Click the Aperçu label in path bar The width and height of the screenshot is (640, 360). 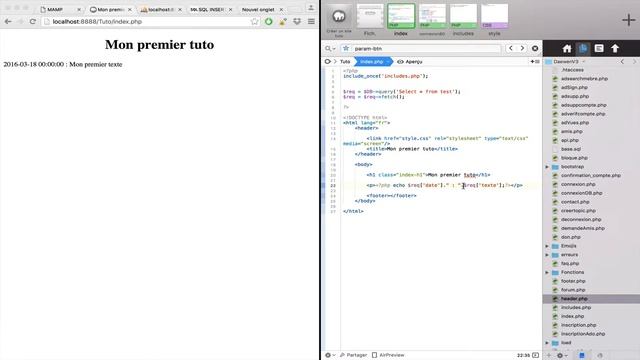(x=414, y=62)
